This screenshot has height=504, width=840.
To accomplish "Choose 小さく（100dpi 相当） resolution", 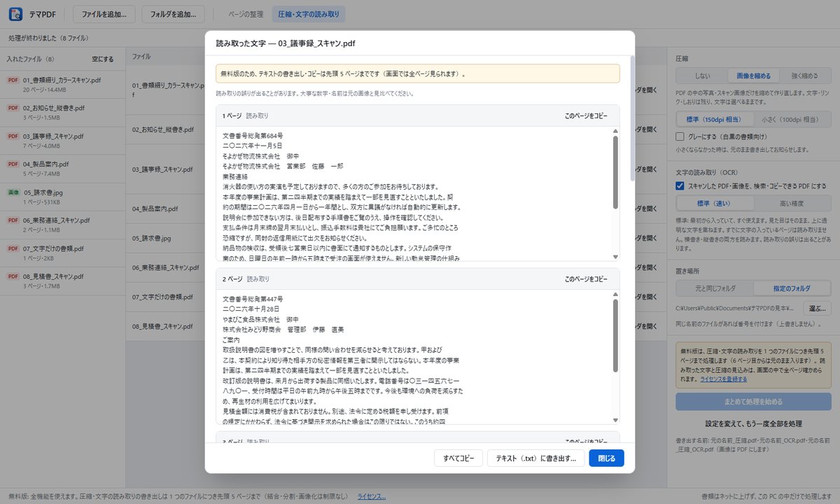I will click(792, 119).
